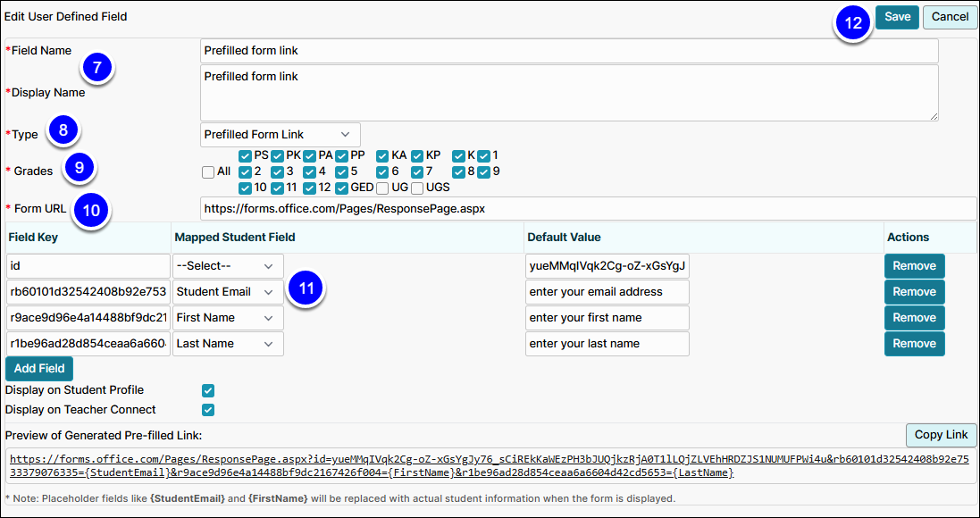The image size is (980, 518).
Task: Remove the id field row
Action: pos(915,266)
